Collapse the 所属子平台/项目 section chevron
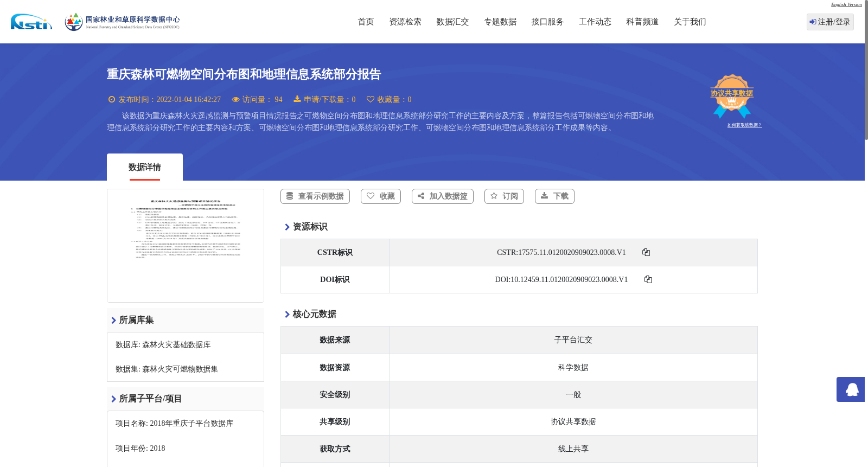This screenshot has height=467, width=868. pyautogui.click(x=113, y=399)
